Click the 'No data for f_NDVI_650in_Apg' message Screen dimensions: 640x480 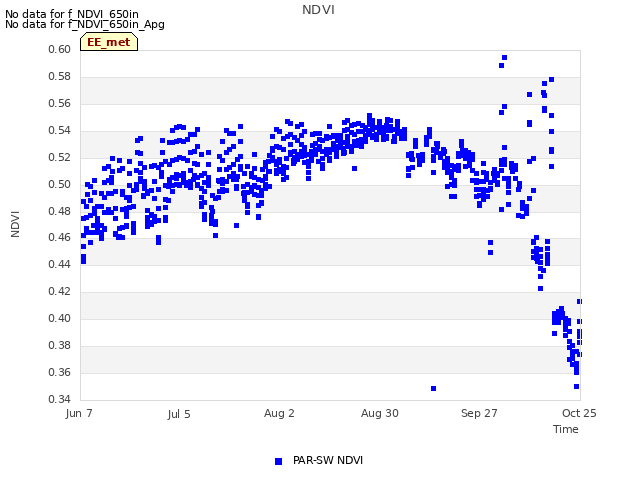click(85, 24)
